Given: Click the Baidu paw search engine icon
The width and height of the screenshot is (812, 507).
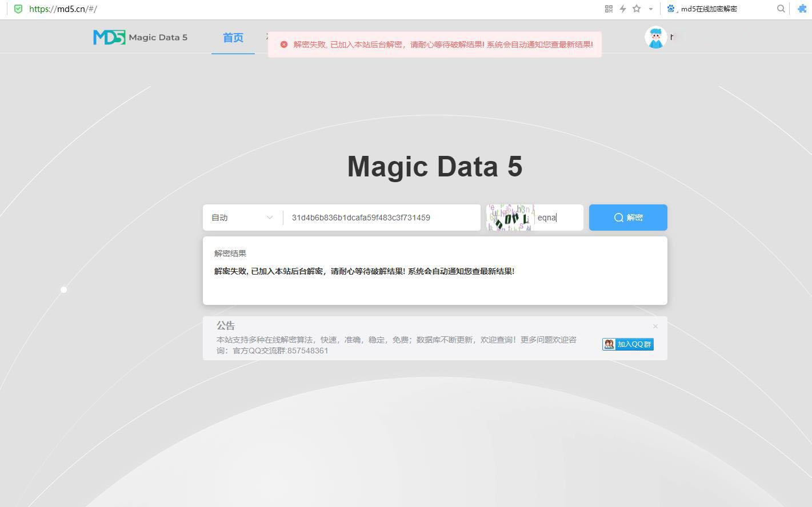Looking at the screenshot, I should [671, 9].
